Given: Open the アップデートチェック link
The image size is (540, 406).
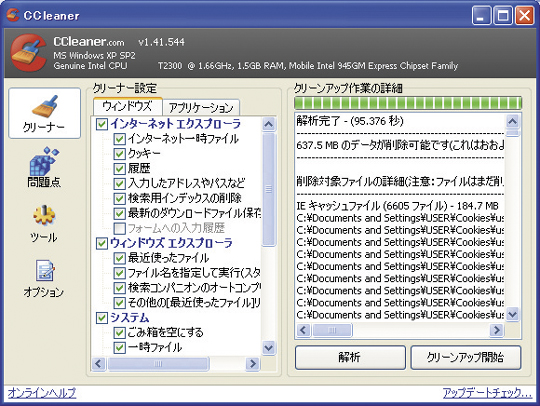Looking at the screenshot, I should pyautogui.click(x=487, y=393).
